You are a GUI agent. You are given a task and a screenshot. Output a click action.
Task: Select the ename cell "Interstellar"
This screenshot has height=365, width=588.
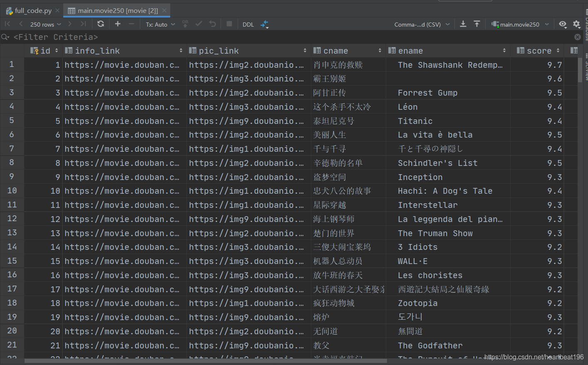coord(448,205)
